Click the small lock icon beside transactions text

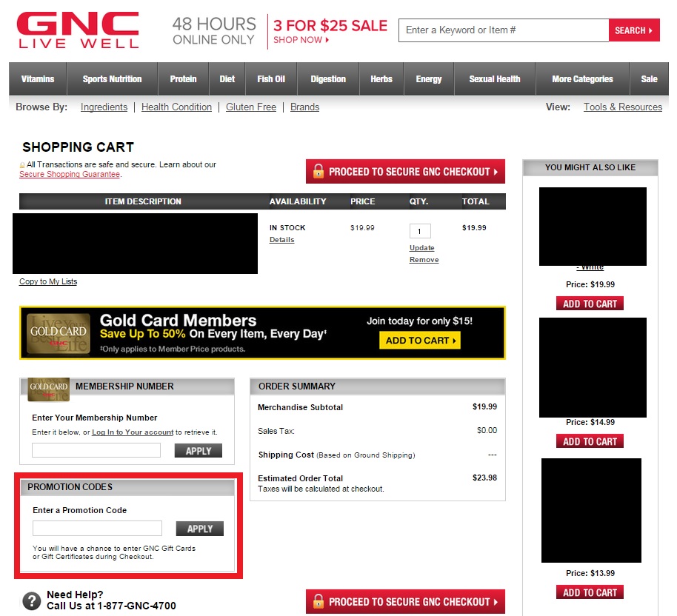click(22, 165)
